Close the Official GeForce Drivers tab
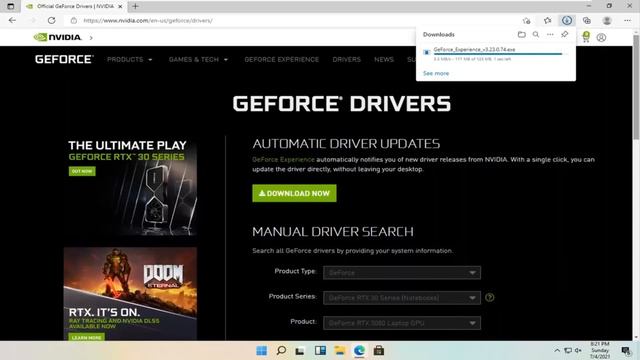 [120, 7]
